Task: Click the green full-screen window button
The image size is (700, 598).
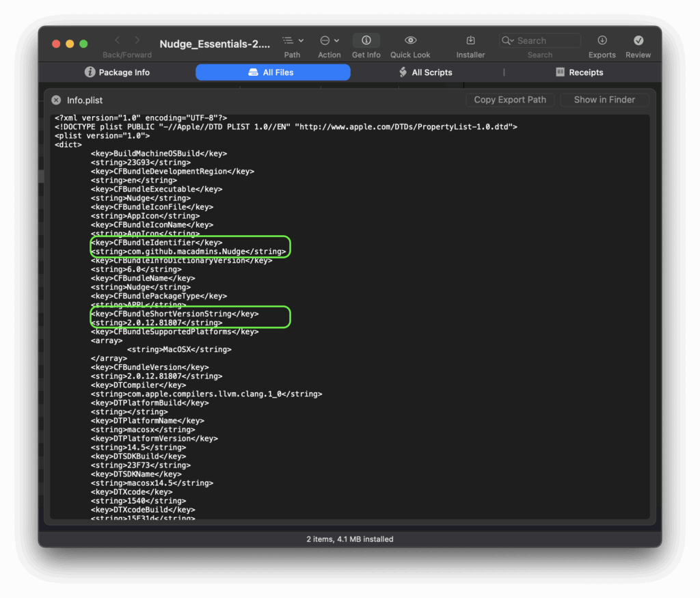Action: point(83,44)
